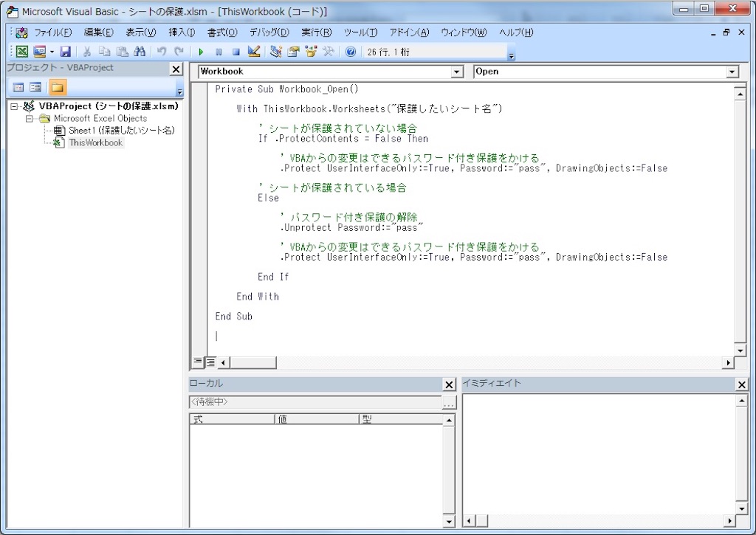Open the ヘルプ(H) menu
756x535 pixels.
pos(516,32)
